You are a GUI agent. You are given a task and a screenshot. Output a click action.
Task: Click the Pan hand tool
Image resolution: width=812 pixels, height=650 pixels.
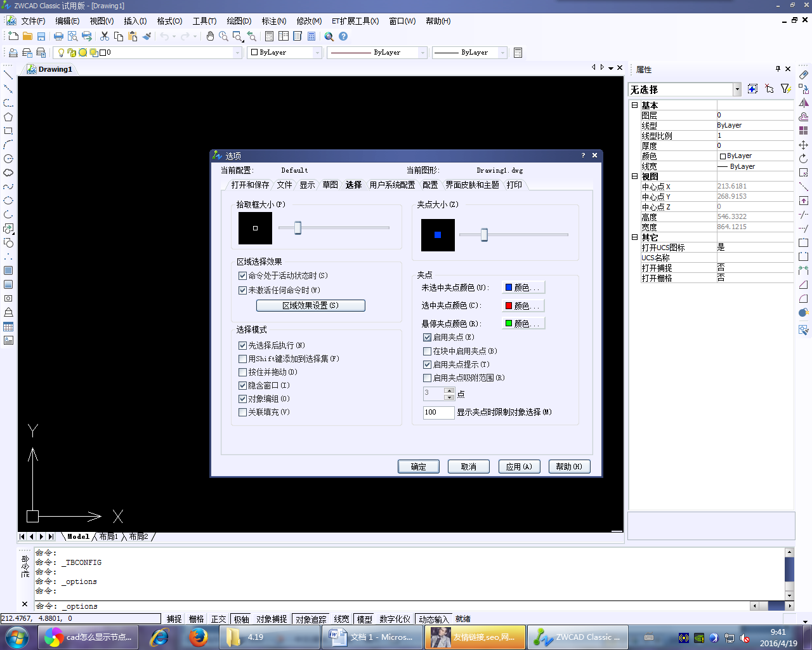point(210,36)
